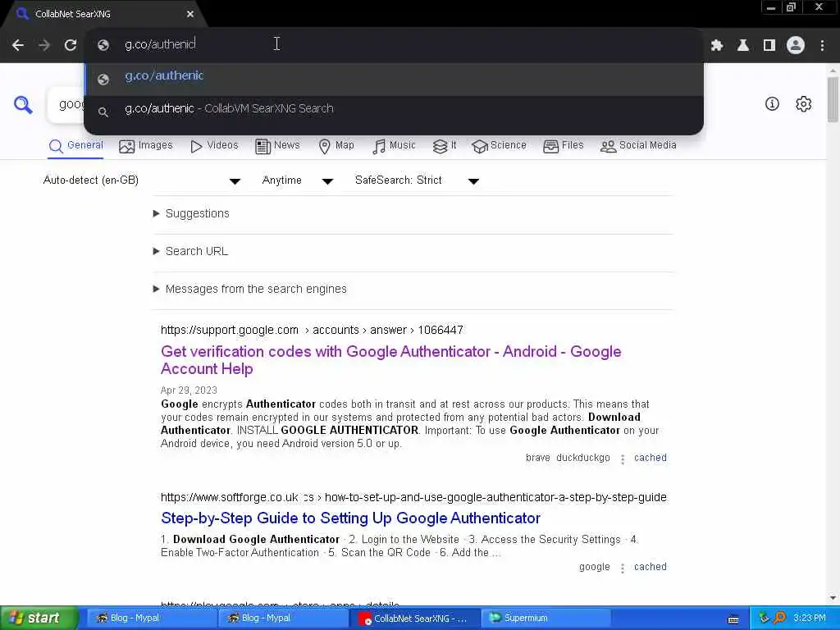Switch to CollabNet SearXNG taskbar window
The height and width of the screenshot is (630, 840).
[413, 619]
